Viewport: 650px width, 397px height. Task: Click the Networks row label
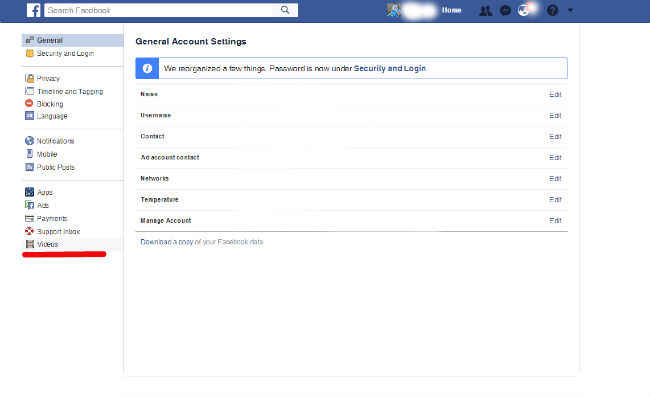tap(154, 179)
